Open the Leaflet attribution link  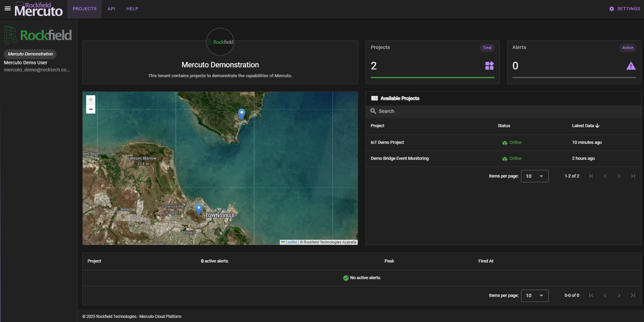click(291, 242)
